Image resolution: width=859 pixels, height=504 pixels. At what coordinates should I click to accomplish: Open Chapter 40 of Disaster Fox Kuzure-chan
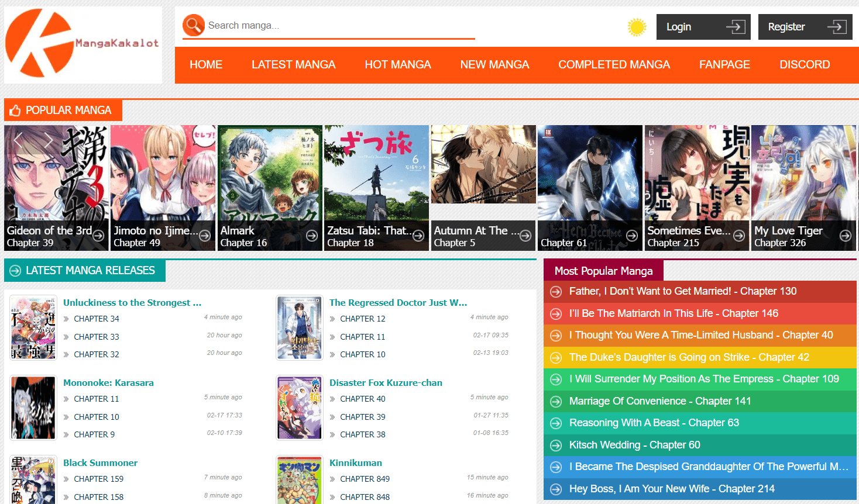pyautogui.click(x=363, y=399)
